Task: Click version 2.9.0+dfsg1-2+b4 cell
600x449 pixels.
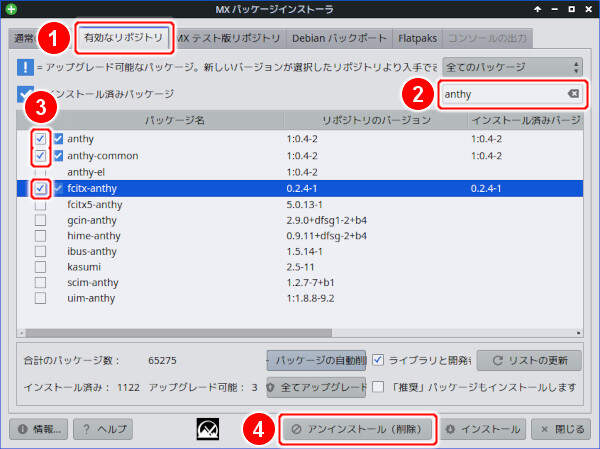Action: pyautogui.click(x=326, y=220)
